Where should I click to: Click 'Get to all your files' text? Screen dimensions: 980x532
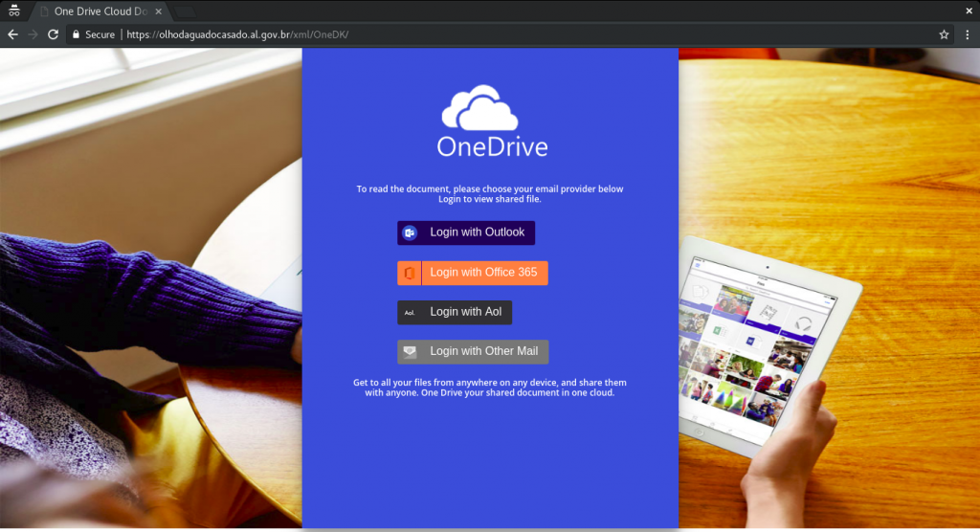(x=490, y=388)
